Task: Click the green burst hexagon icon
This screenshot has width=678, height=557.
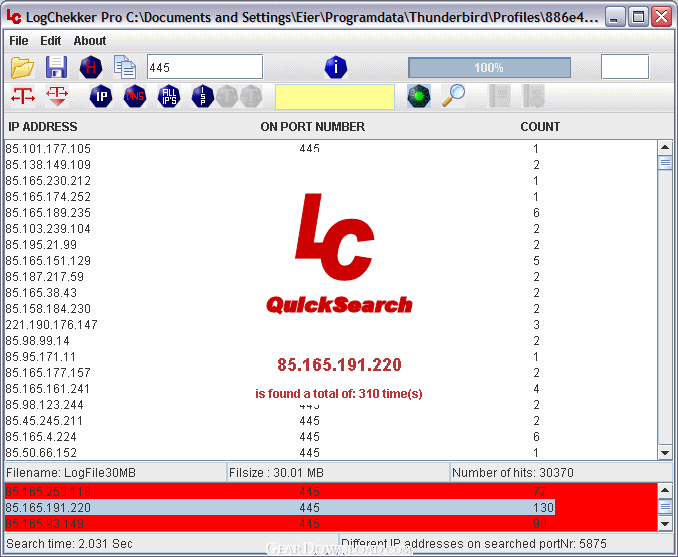Action: (x=419, y=96)
